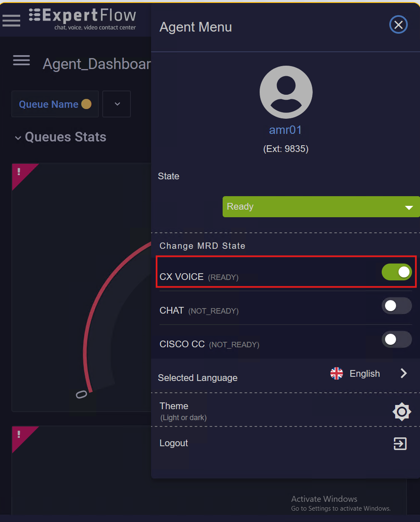Enable the CHAT MRD toggle
This screenshot has height=522, width=420.
[396, 306]
